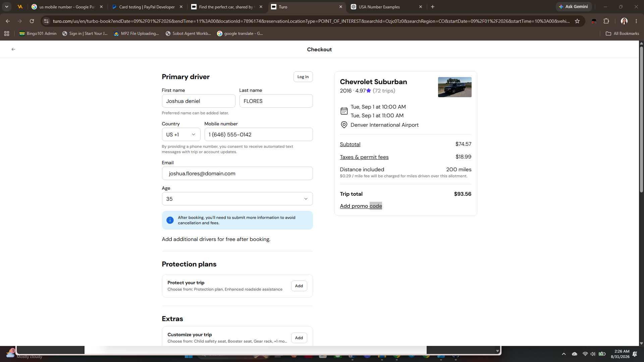
Task: Open the Subtotal breakdown link
Action: [x=350, y=144]
